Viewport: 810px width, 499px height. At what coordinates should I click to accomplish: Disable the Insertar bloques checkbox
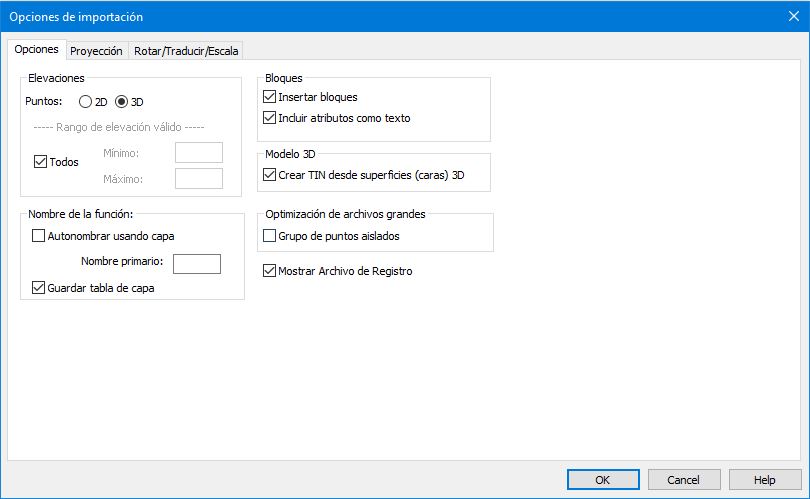[269, 97]
